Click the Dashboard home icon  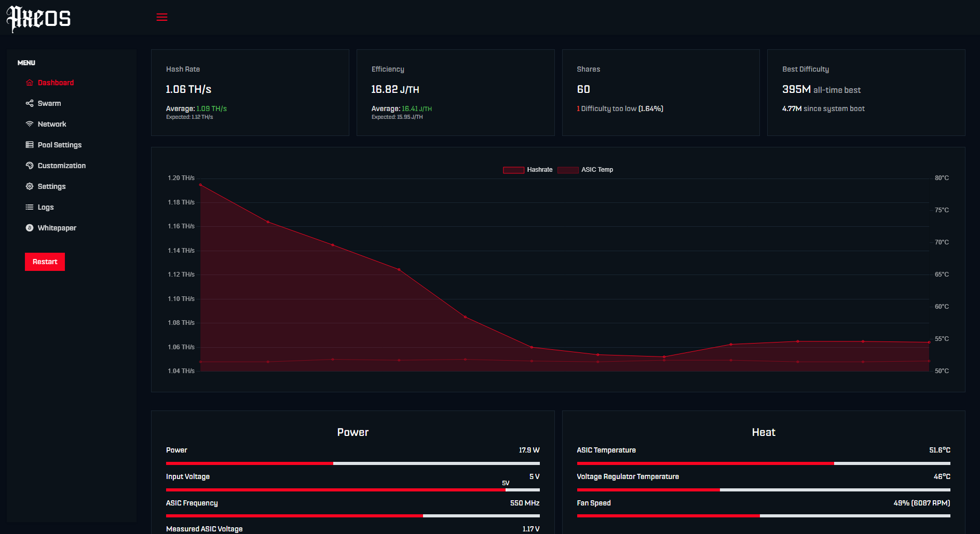[x=30, y=83]
